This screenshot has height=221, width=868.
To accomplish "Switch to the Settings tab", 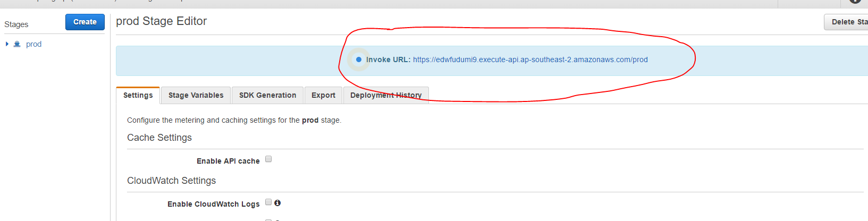I will coord(138,95).
